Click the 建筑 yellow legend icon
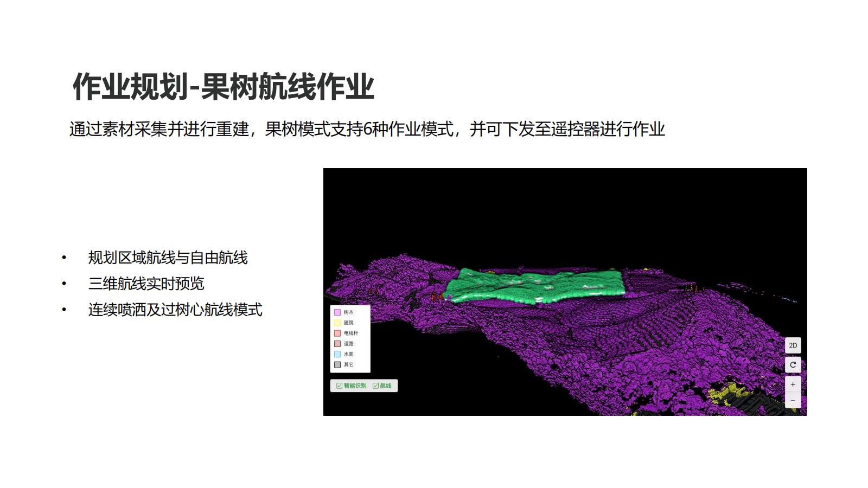 [x=337, y=323]
